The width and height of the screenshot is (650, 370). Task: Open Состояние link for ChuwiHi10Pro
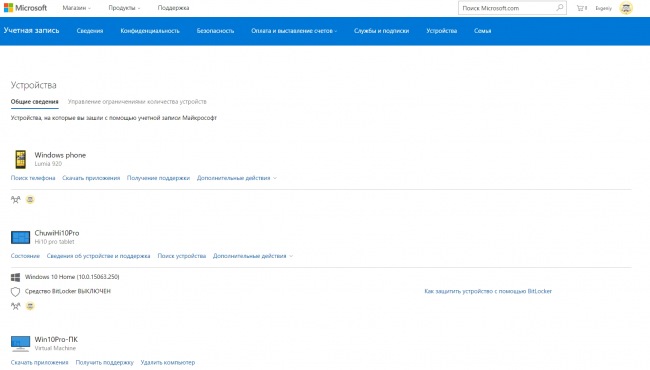25,256
